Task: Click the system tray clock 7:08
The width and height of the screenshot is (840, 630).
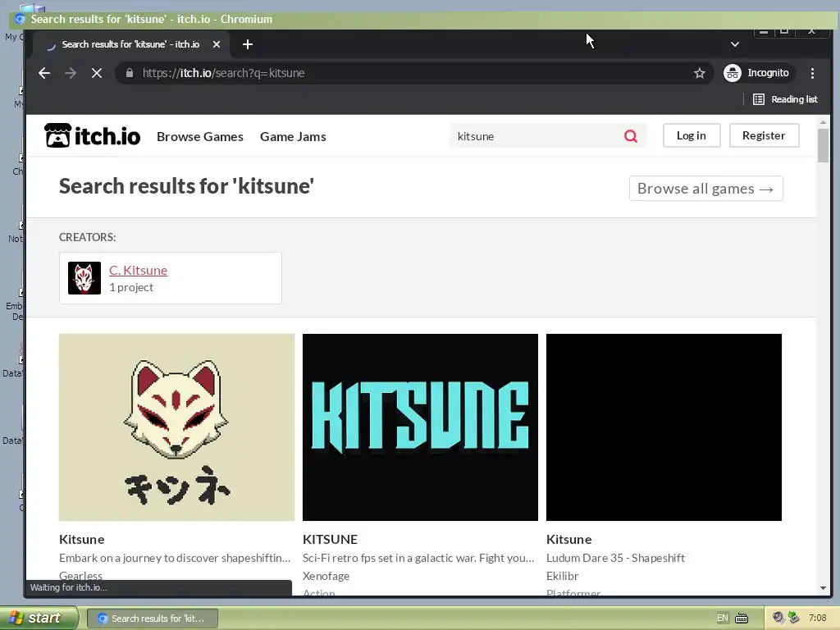Action: pos(818,619)
